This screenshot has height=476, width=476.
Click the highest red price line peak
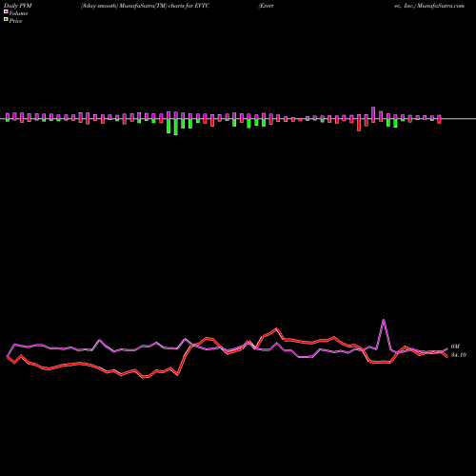tap(276, 328)
